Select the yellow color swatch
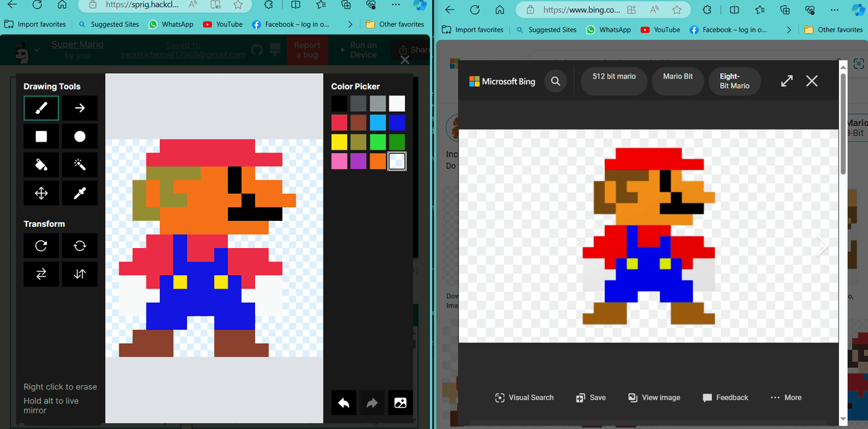 click(339, 142)
